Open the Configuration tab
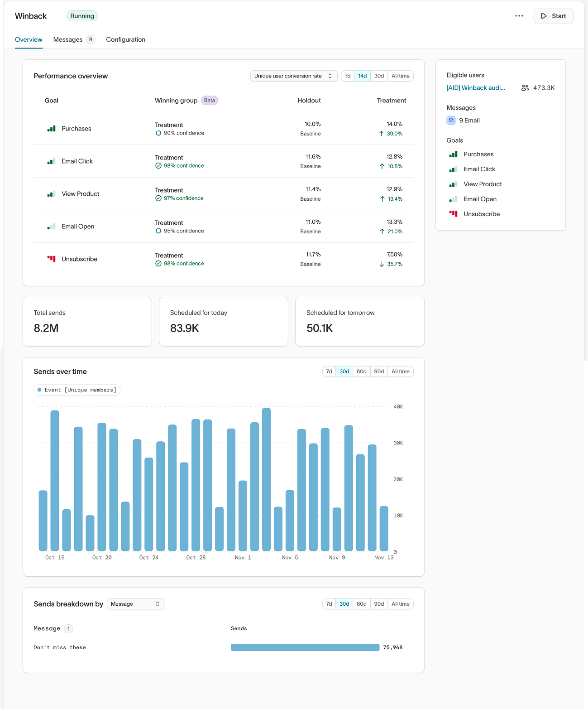Viewport: 588px width, 709px height. (x=125, y=39)
